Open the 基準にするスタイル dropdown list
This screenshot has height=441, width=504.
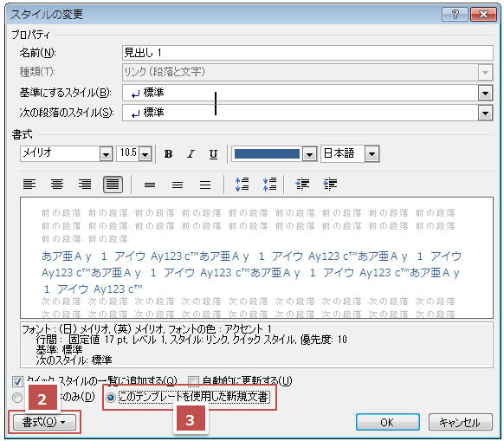485,93
